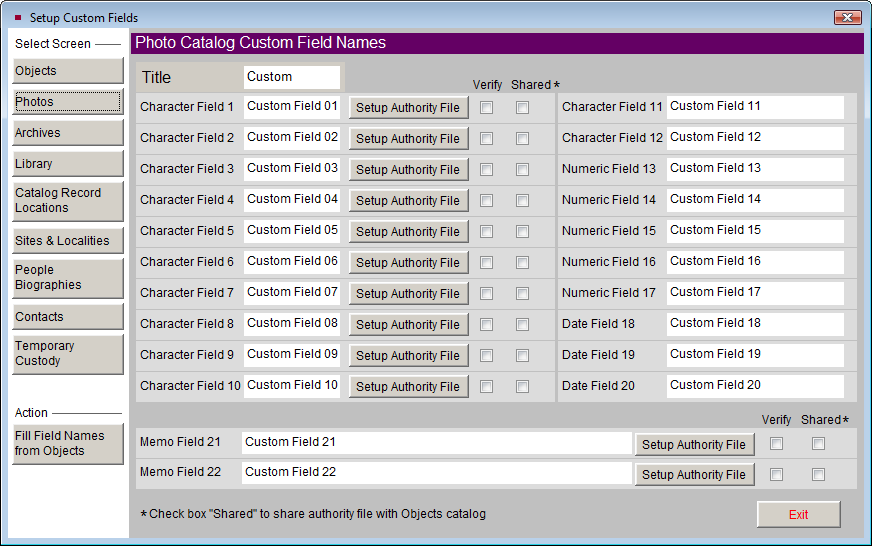Click the Custom Field 11 input box
This screenshot has width=872, height=546.
(755, 107)
